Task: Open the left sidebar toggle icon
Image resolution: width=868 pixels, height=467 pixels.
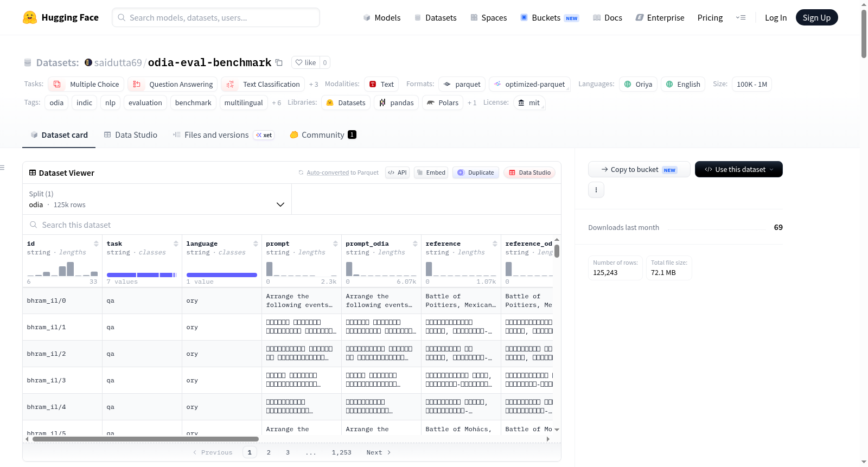Action: [x=2, y=168]
